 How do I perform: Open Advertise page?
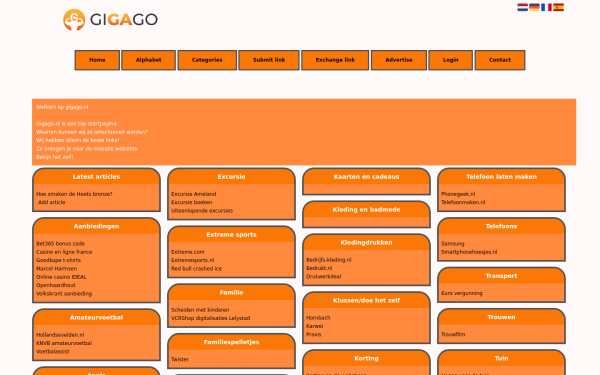pyautogui.click(x=399, y=60)
